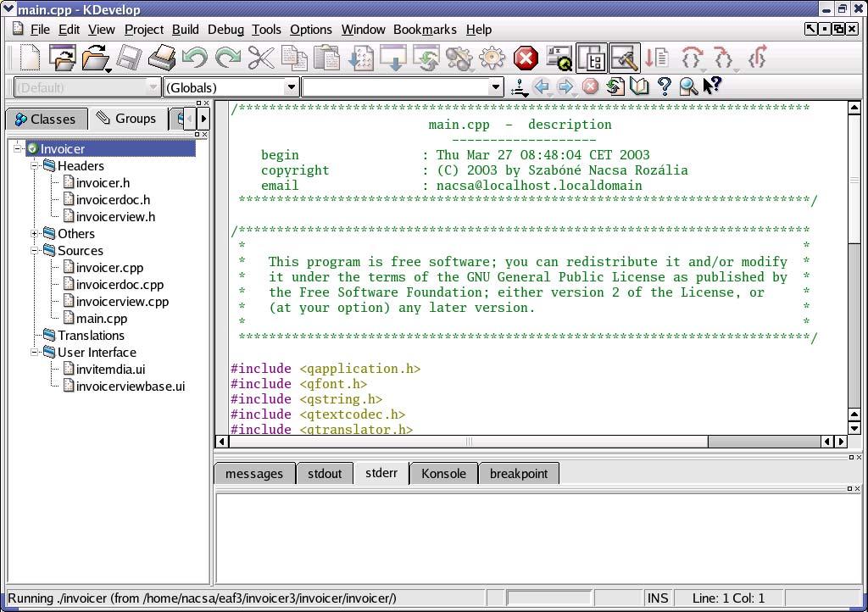Open the documentation book icon
The image size is (868, 612).
[639, 86]
